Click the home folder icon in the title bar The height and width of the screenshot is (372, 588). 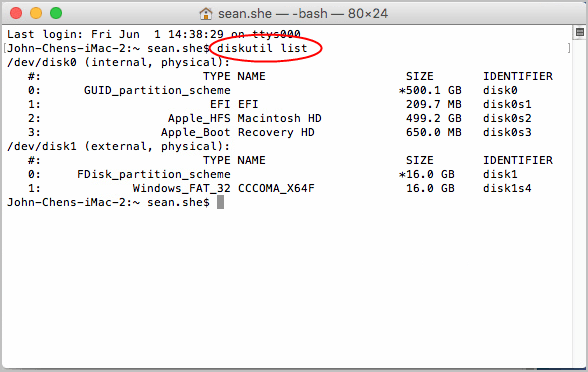pos(206,14)
